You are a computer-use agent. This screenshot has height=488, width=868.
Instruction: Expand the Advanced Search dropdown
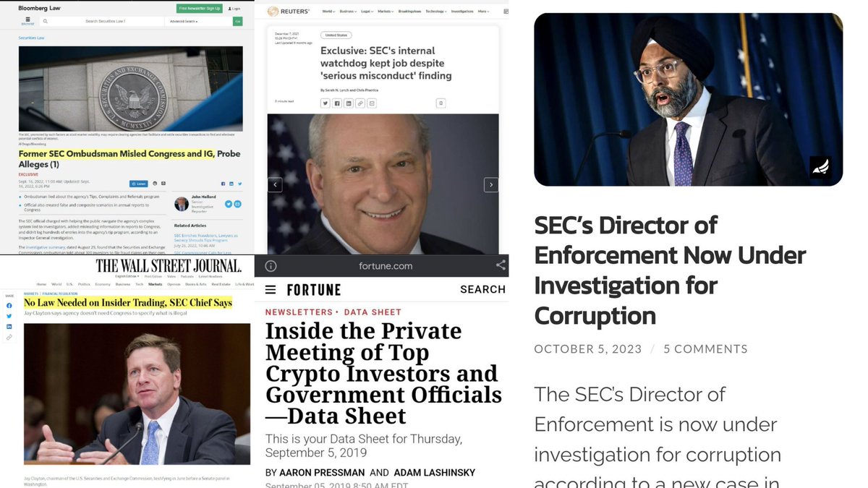click(184, 22)
